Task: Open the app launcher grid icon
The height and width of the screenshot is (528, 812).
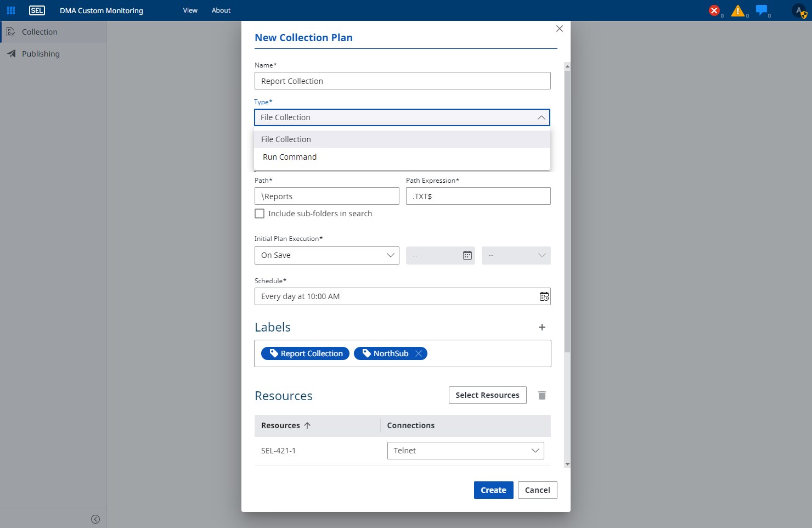Action: pyautogui.click(x=10, y=10)
